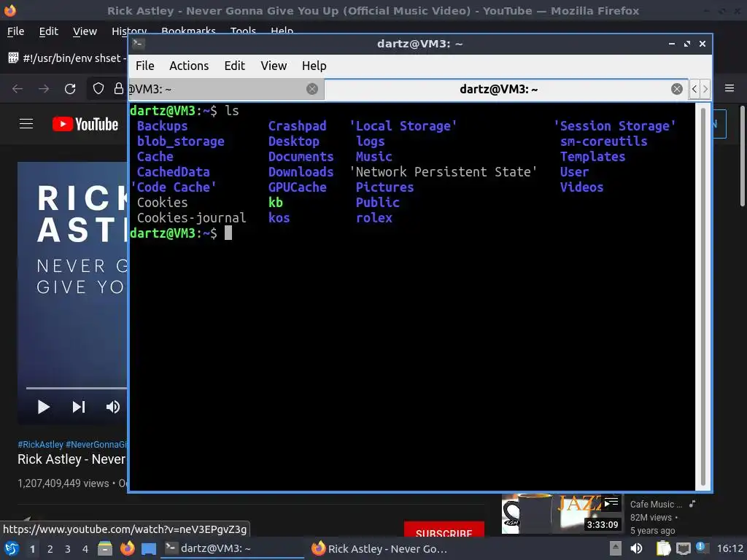Click the Downloads directory text in terminal

[301, 172]
